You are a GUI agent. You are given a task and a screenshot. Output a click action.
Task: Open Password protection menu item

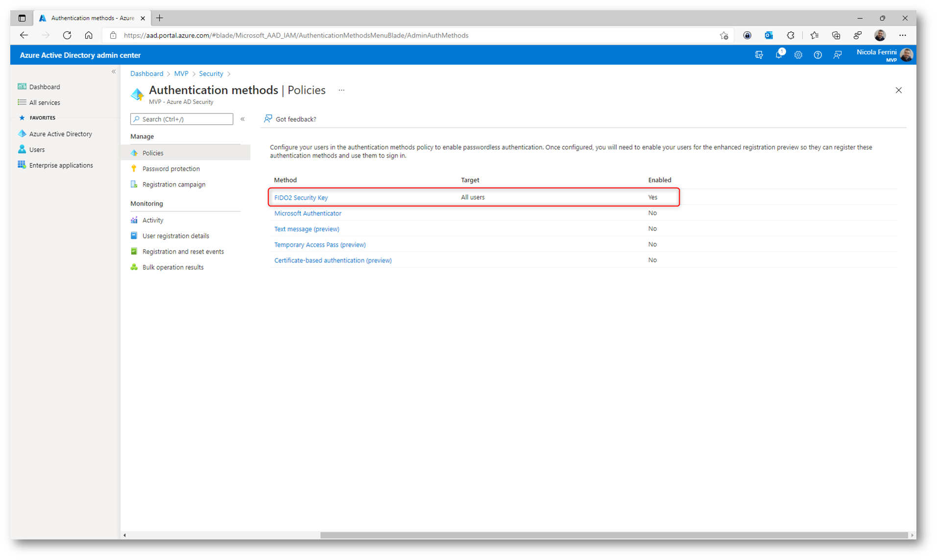pos(171,169)
